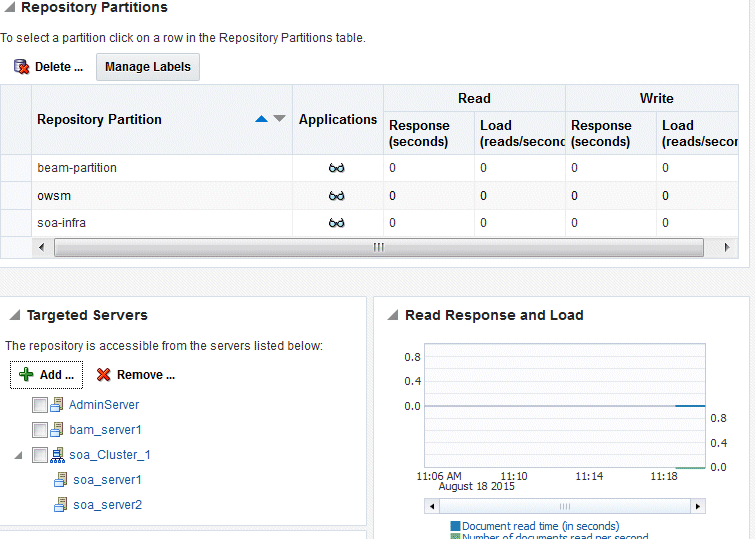755x539 pixels.
Task: Click the table horizontal scrollbar thumb
Action: click(379, 247)
